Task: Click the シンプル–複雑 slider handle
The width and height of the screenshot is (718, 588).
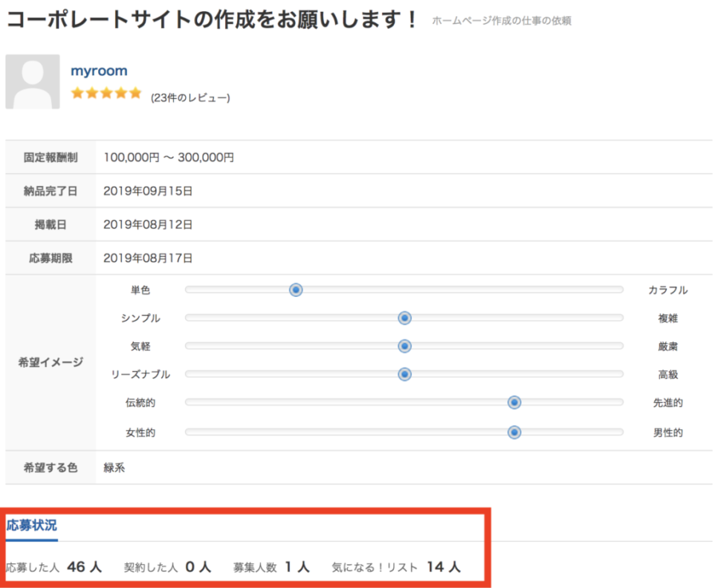Action: (404, 318)
